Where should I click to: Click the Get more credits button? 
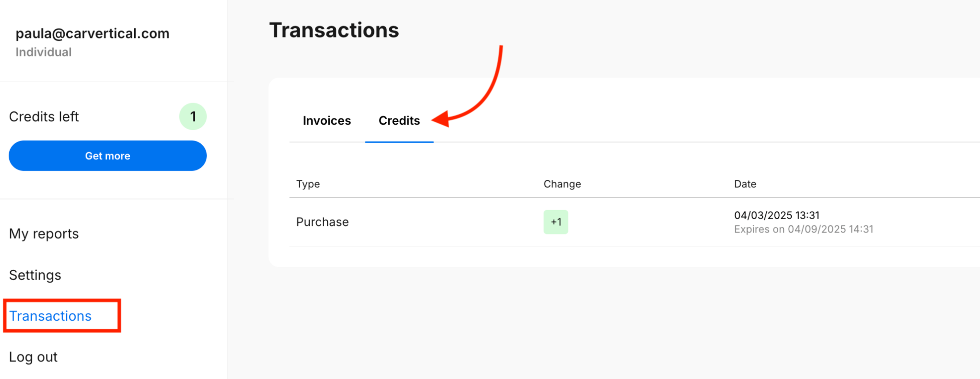tap(108, 156)
